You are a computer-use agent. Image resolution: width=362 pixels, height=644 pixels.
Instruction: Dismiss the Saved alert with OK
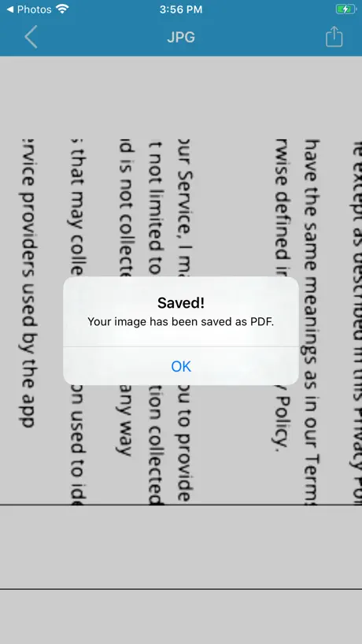tap(181, 366)
